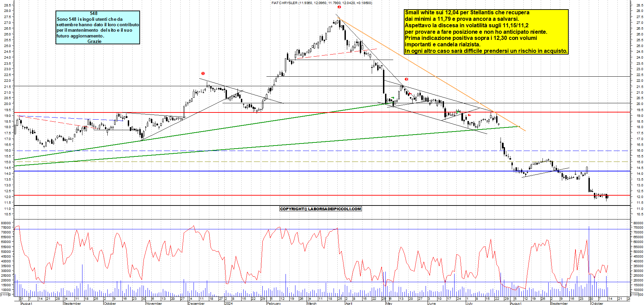The image size is (644, 305).
Task: Click line 'importanti e candela rialzista.'
Action: [443, 45]
